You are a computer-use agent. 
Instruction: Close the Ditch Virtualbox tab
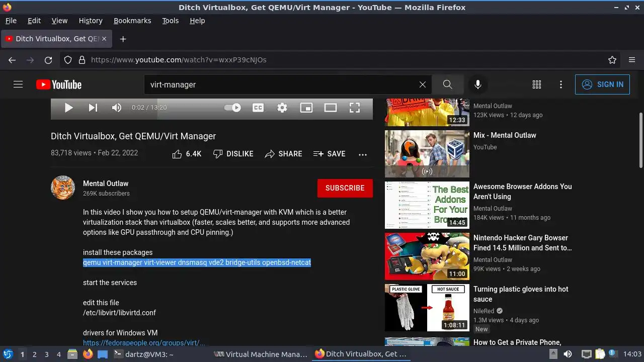(x=105, y=39)
